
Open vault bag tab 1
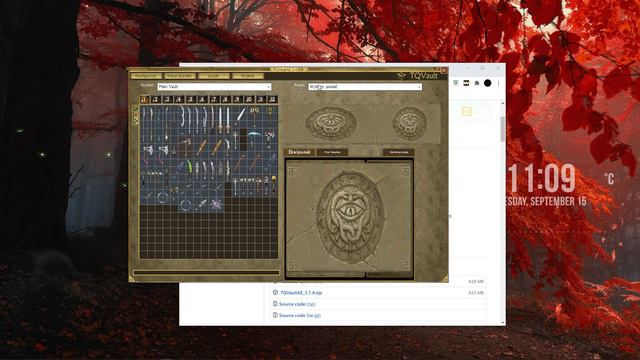(x=144, y=99)
